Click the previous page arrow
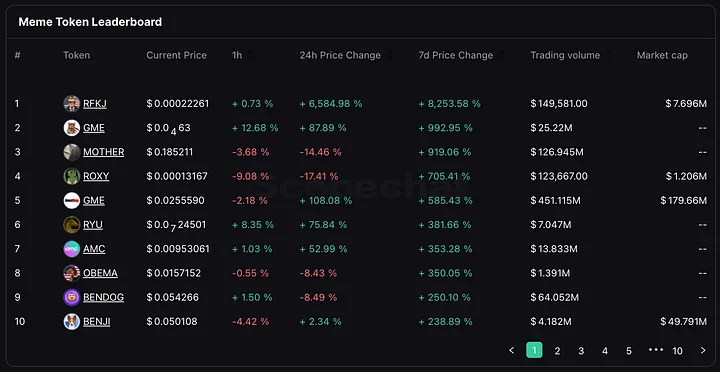 click(512, 350)
